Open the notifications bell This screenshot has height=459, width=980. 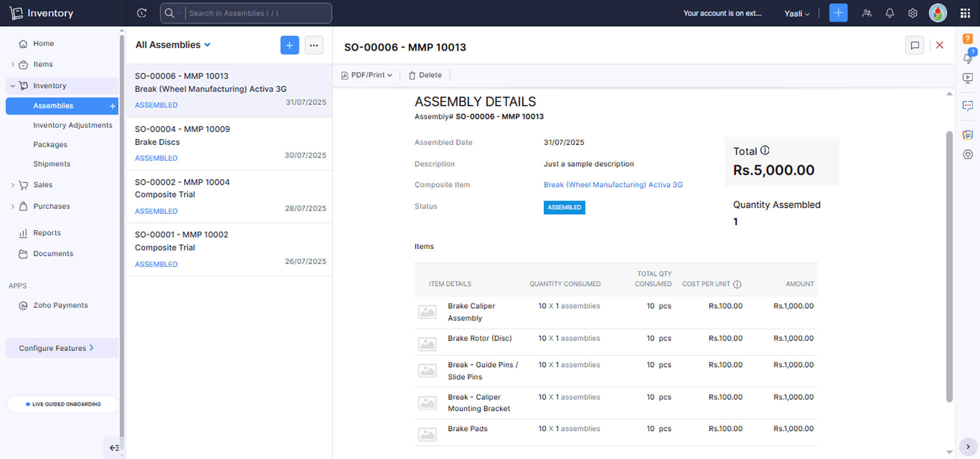pyautogui.click(x=889, y=13)
